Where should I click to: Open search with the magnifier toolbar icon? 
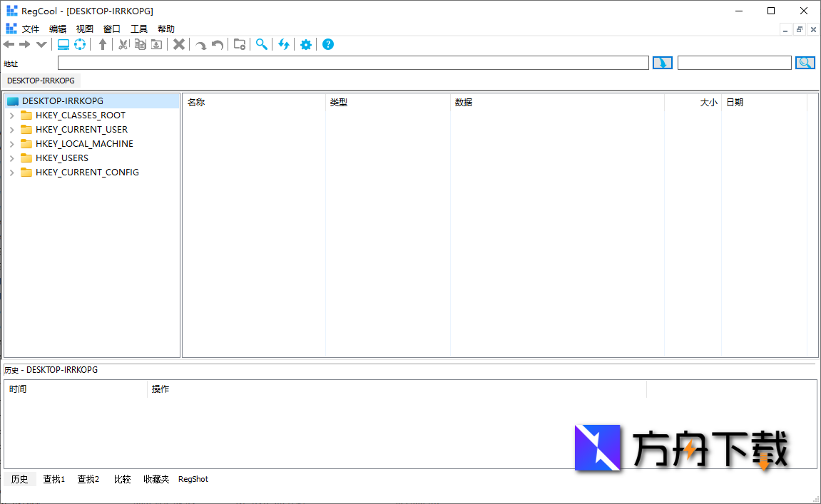pyautogui.click(x=262, y=45)
